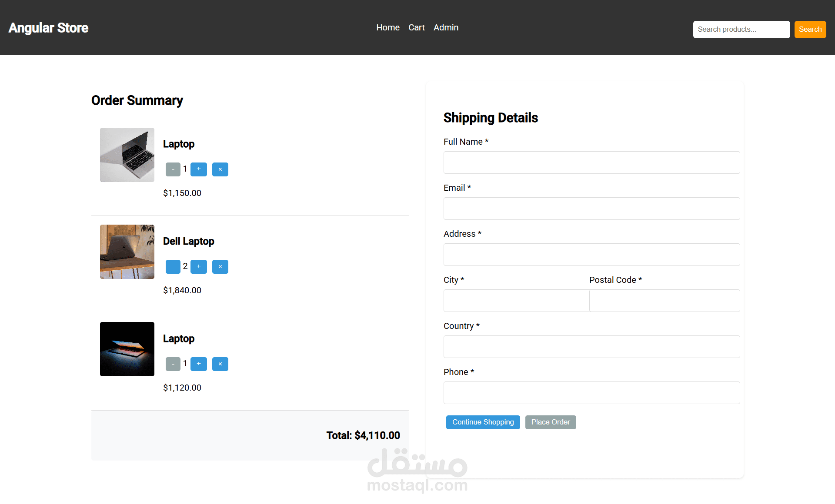Viewport: 835px width, 504px height.
Task: Click the Continue Shopping button
Action: pyautogui.click(x=483, y=422)
